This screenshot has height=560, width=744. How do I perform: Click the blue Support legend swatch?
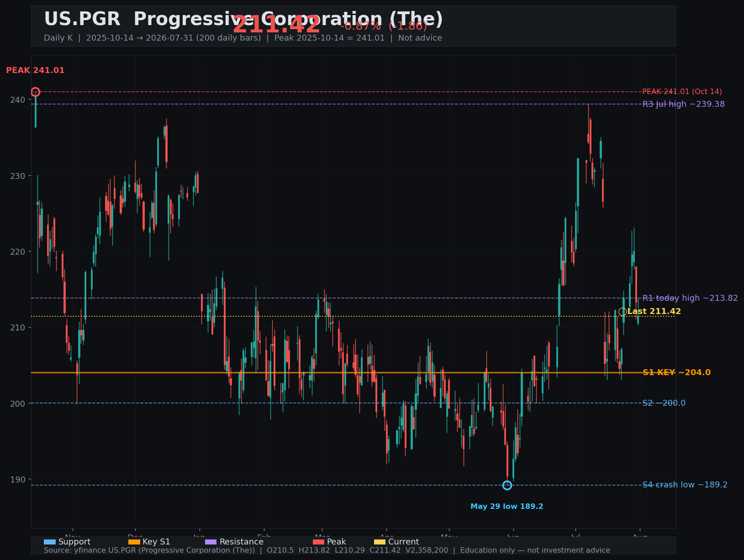point(50,542)
